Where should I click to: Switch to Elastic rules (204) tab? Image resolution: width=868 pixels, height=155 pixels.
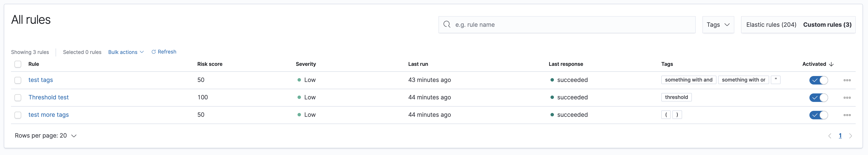pyautogui.click(x=771, y=25)
